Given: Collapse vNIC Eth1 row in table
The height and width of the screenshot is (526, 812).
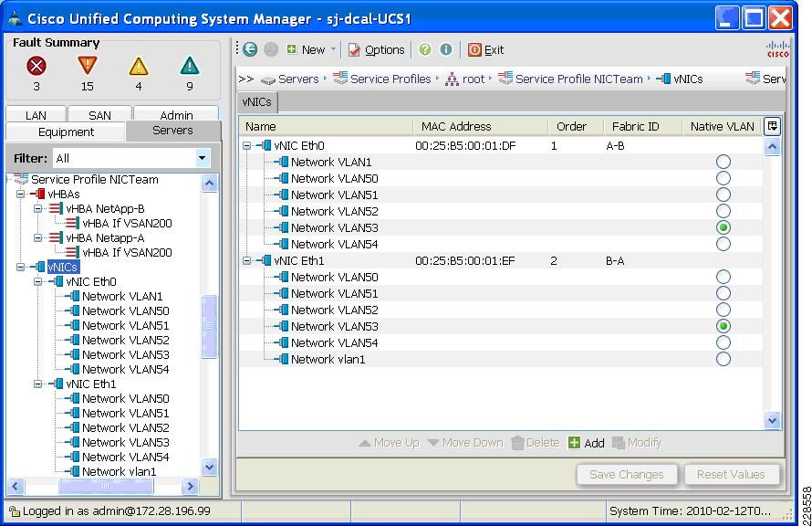Looking at the screenshot, I should pos(247,260).
